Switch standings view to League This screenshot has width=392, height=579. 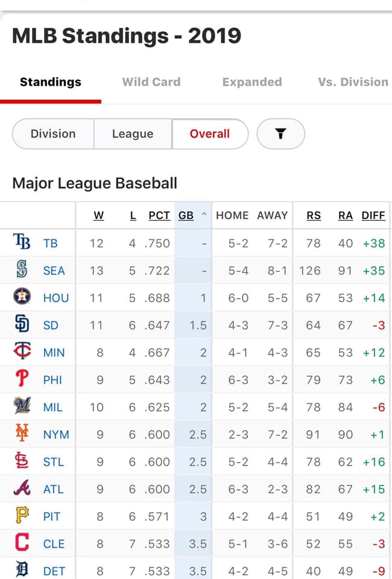click(133, 134)
